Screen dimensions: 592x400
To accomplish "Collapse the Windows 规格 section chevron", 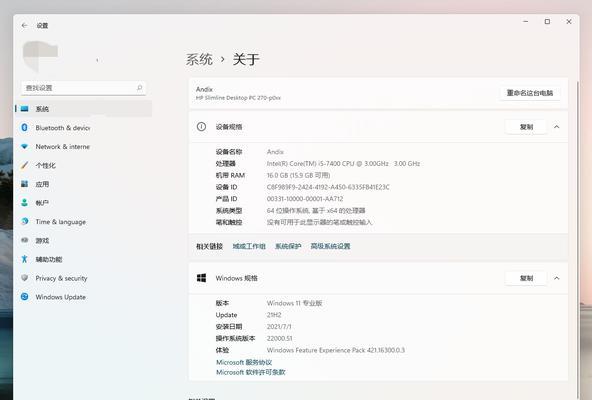I will (x=557, y=278).
